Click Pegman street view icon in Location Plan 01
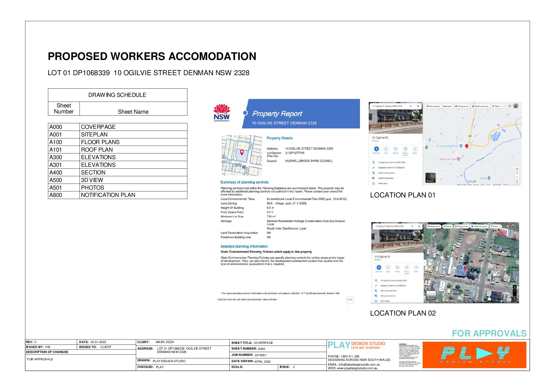Viewport: 555px width, 392px height. click(517, 181)
